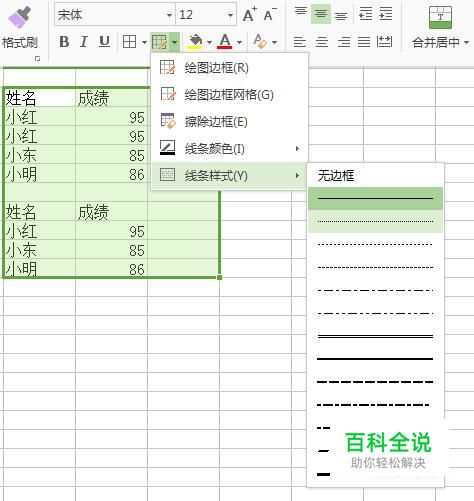This screenshot has height=501, width=474.
Task: Open the 合并居中 dropdown arrow
Action: (x=466, y=42)
